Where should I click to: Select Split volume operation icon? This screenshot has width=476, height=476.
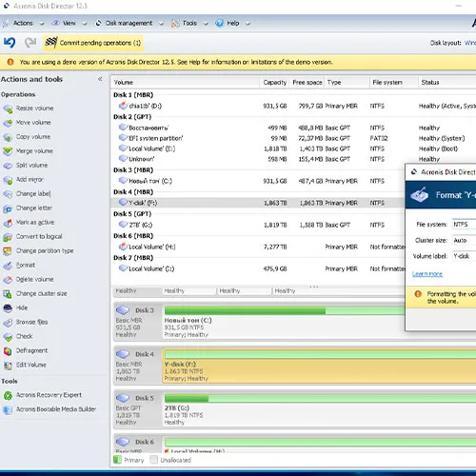pyautogui.click(x=8, y=166)
